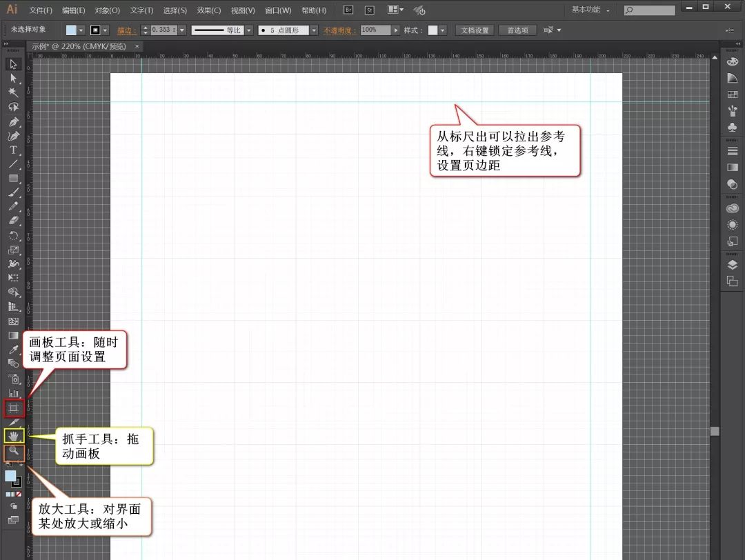745x560 pixels.
Task: Open brush definition 5 点圆形 dropdown
Action: point(314,30)
